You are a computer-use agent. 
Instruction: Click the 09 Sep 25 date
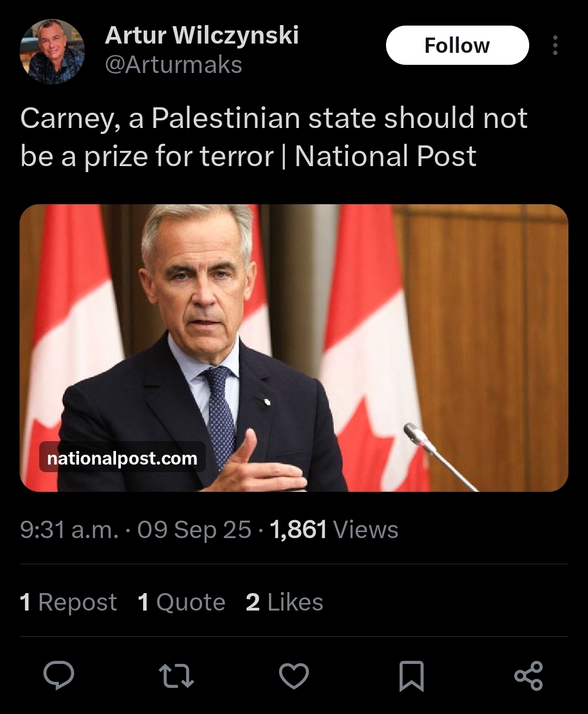coord(194,529)
